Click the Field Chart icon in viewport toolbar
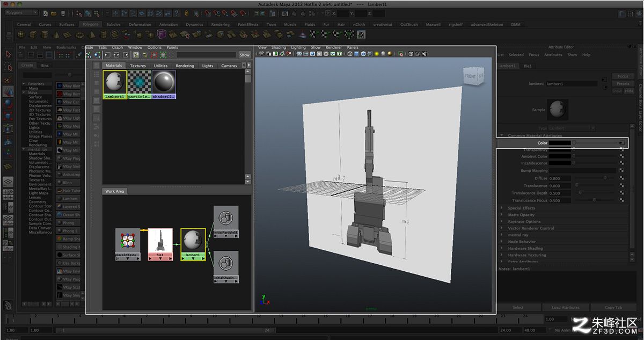 [x=326, y=54]
